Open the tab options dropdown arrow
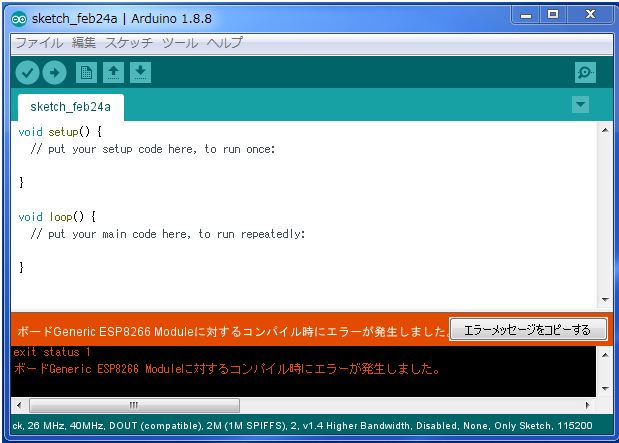 click(580, 105)
